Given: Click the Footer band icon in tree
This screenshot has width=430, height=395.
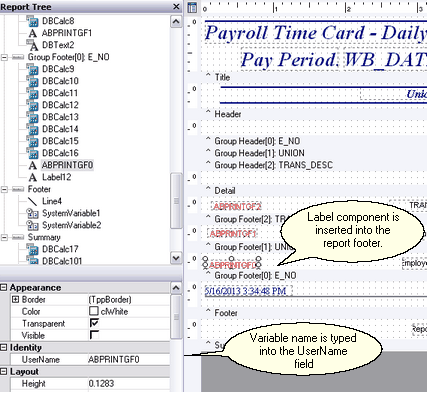Looking at the screenshot, I should [18, 189].
